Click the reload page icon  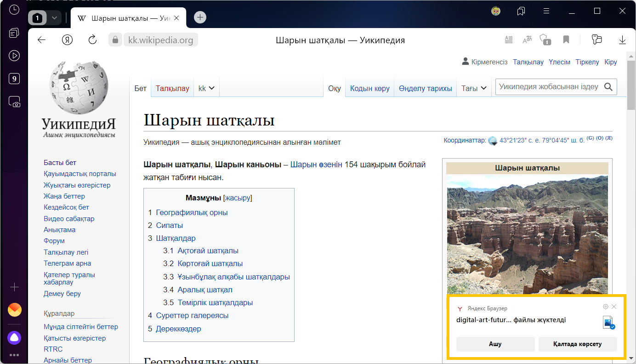pyautogui.click(x=92, y=40)
